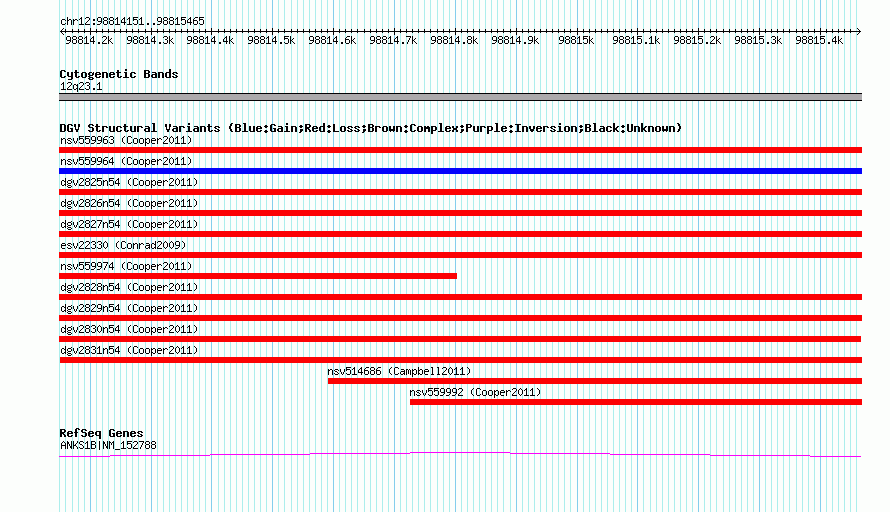Click the 98815.3k ruler tick label

point(758,41)
